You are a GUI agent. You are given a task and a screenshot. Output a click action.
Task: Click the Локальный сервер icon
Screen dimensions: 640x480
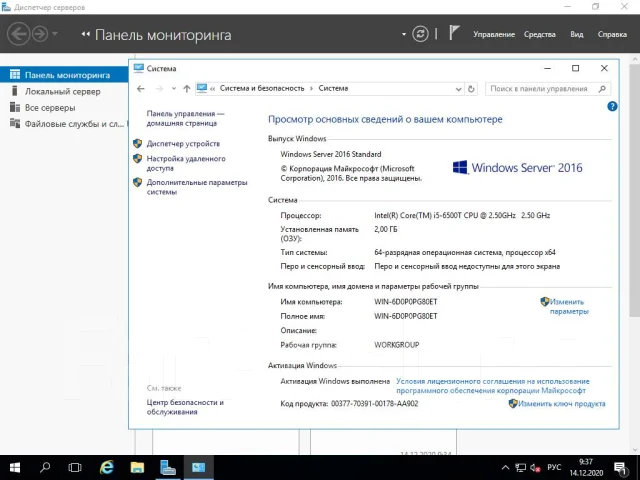pyautogui.click(x=15, y=91)
